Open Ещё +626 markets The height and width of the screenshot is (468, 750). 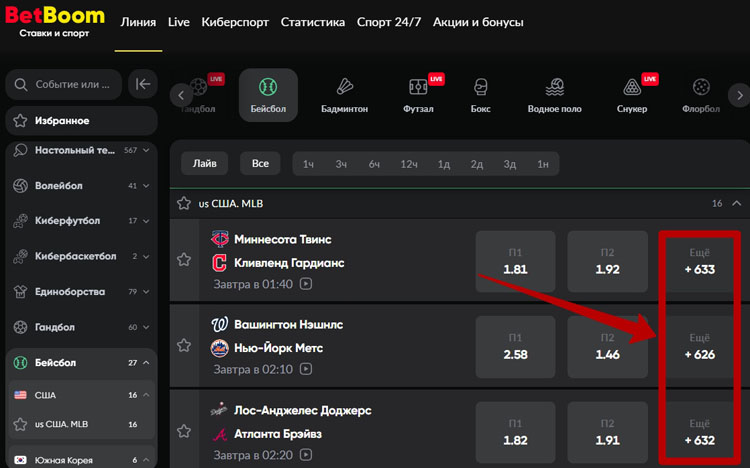(699, 347)
